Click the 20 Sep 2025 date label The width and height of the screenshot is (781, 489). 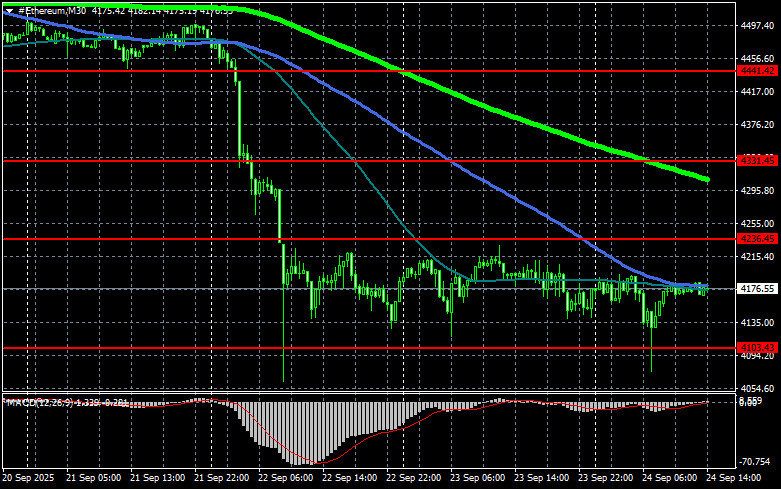point(28,479)
